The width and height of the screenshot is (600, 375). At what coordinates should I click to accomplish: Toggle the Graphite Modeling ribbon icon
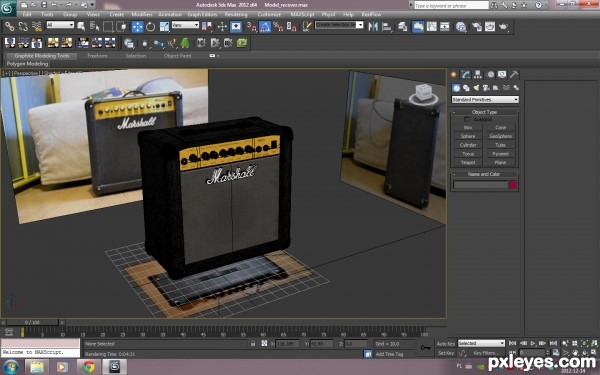coord(418,26)
